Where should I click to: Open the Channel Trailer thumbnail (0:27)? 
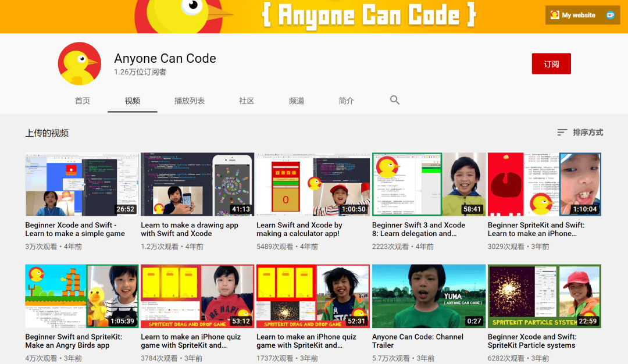[429, 296]
